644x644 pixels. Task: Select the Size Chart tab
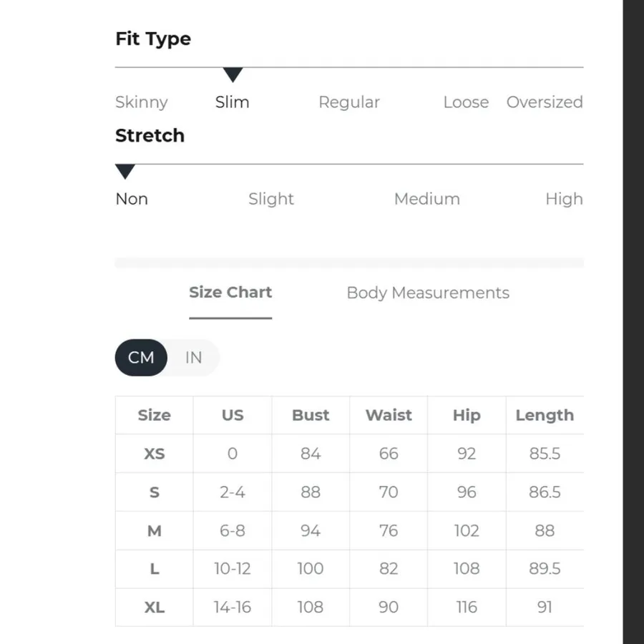tap(230, 293)
